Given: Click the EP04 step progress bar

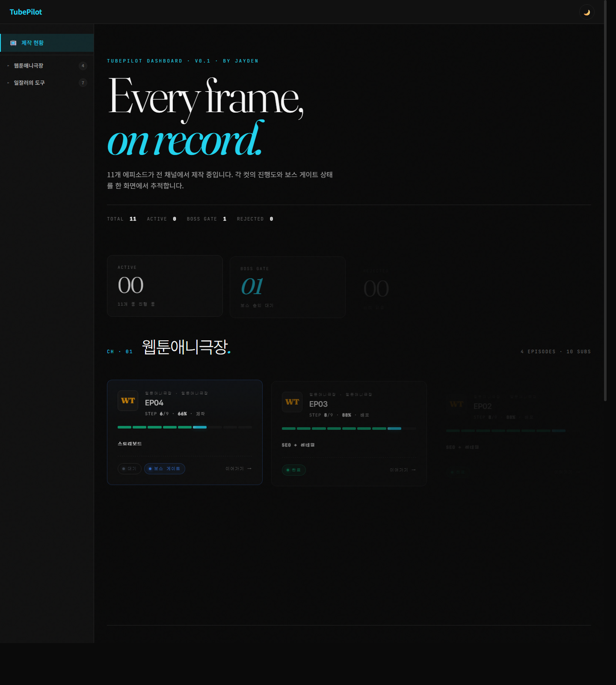Looking at the screenshot, I should coord(185,427).
